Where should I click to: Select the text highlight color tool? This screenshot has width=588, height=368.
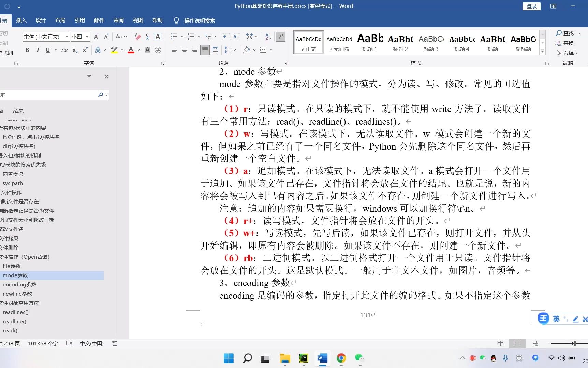pos(114,50)
